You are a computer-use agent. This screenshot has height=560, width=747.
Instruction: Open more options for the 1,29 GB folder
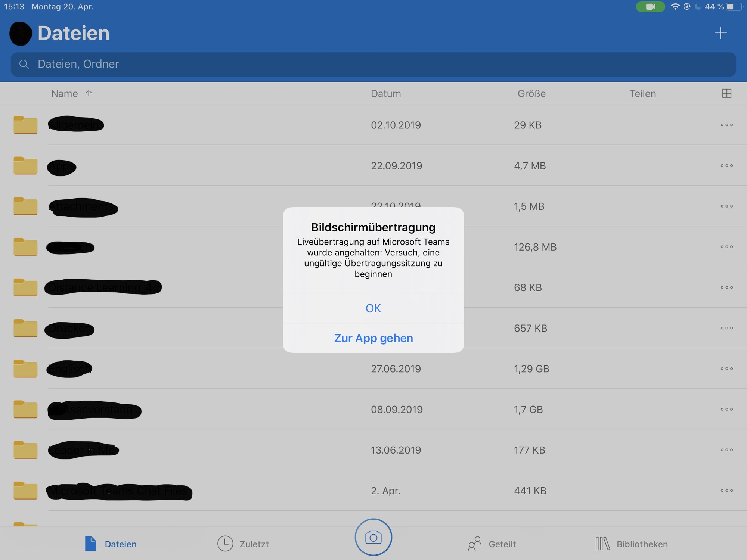pos(726,369)
